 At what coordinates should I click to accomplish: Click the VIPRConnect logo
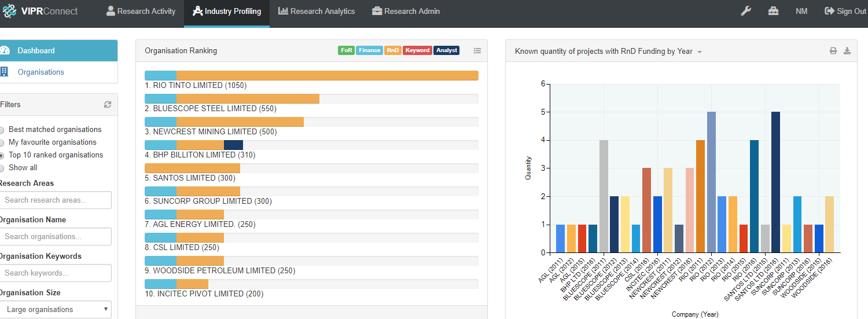click(x=39, y=11)
